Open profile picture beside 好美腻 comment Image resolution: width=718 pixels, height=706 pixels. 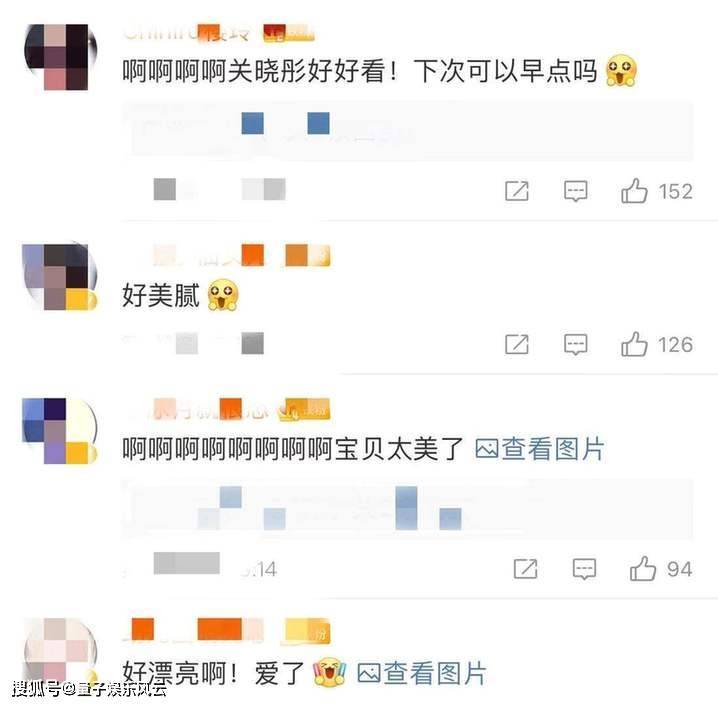coord(60,277)
